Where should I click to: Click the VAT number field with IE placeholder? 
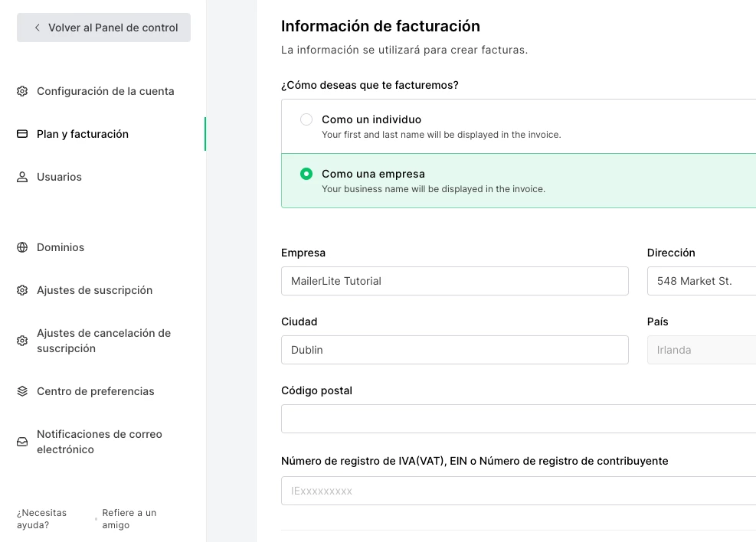coord(518,491)
